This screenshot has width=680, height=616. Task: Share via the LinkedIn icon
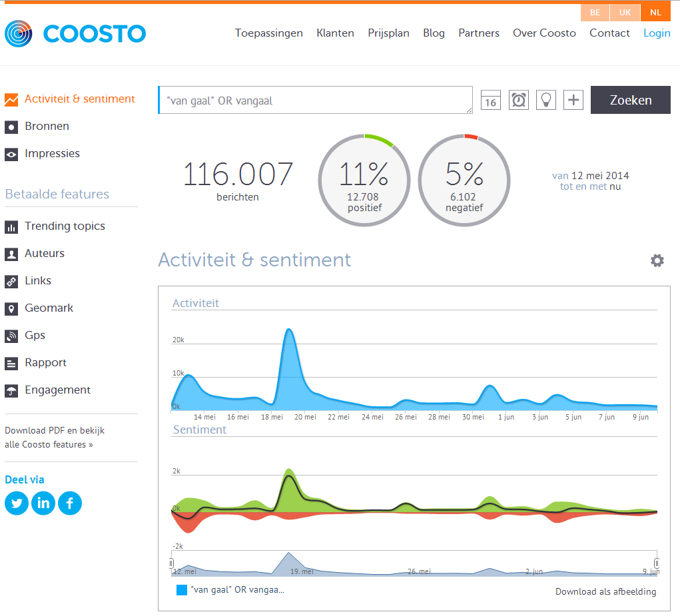pos(43,503)
